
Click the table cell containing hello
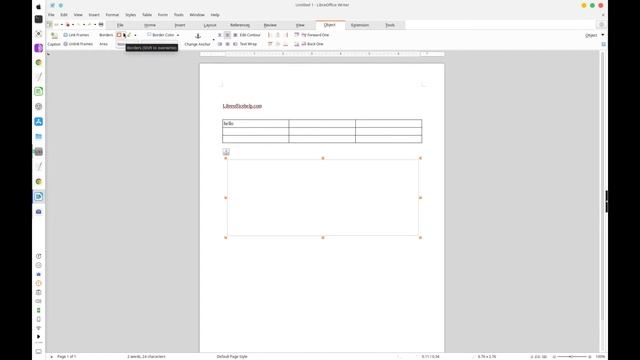[x=256, y=123]
